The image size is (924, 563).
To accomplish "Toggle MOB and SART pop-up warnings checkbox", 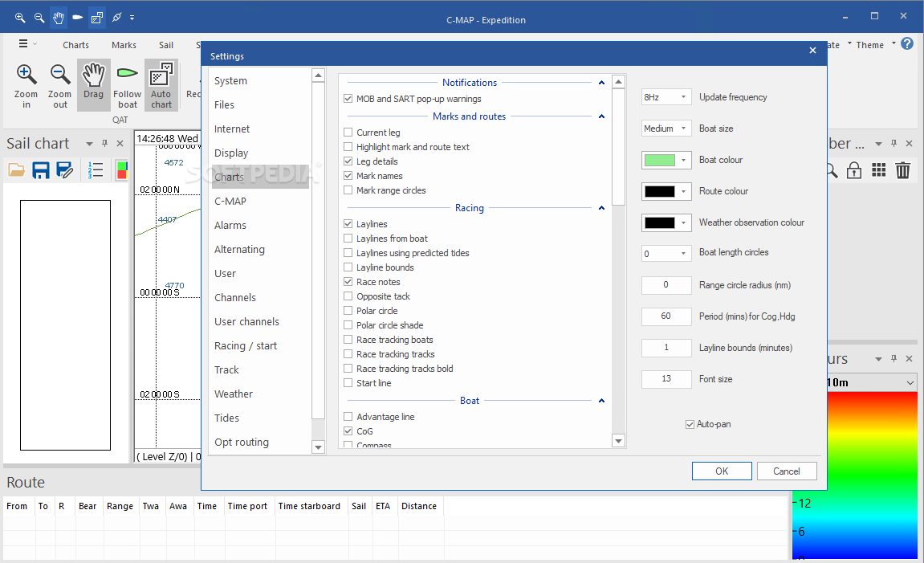I will 348,99.
